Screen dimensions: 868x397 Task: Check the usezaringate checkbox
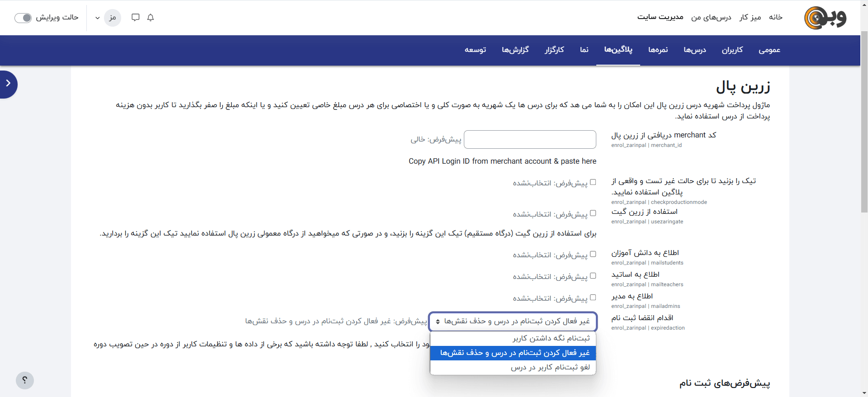click(593, 213)
